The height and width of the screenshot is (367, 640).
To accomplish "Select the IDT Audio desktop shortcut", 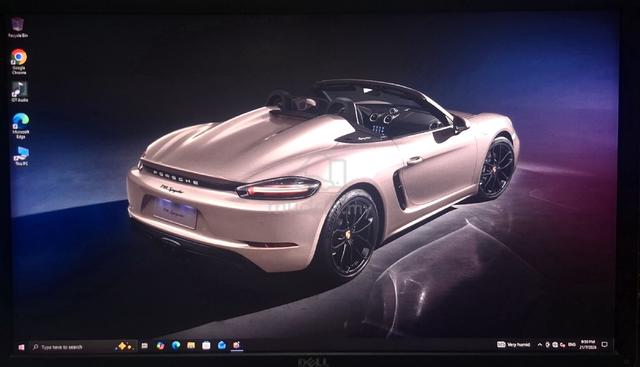I will point(19,91).
